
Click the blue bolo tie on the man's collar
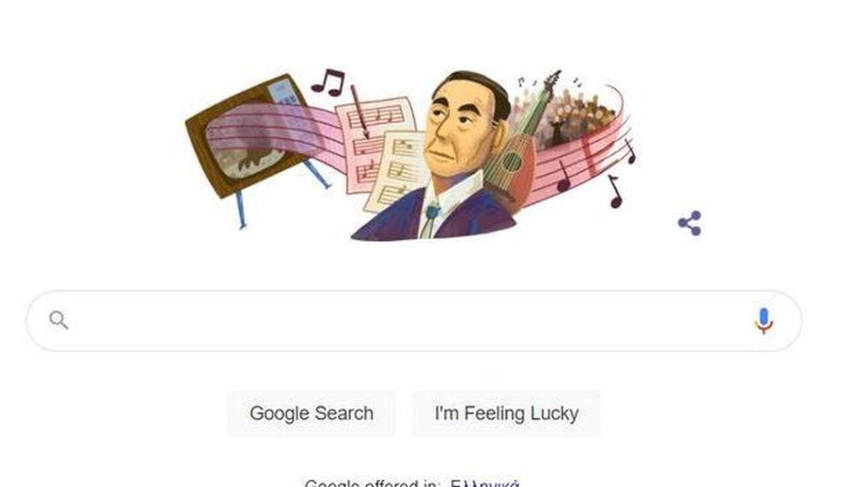tap(431, 211)
